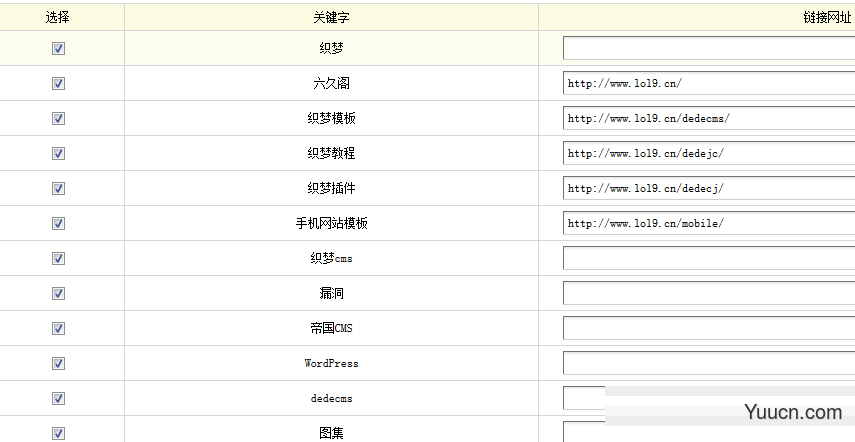Click the keyword text 漏洞
Image resolution: width=855 pixels, height=442 pixels.
click(331, 293)
